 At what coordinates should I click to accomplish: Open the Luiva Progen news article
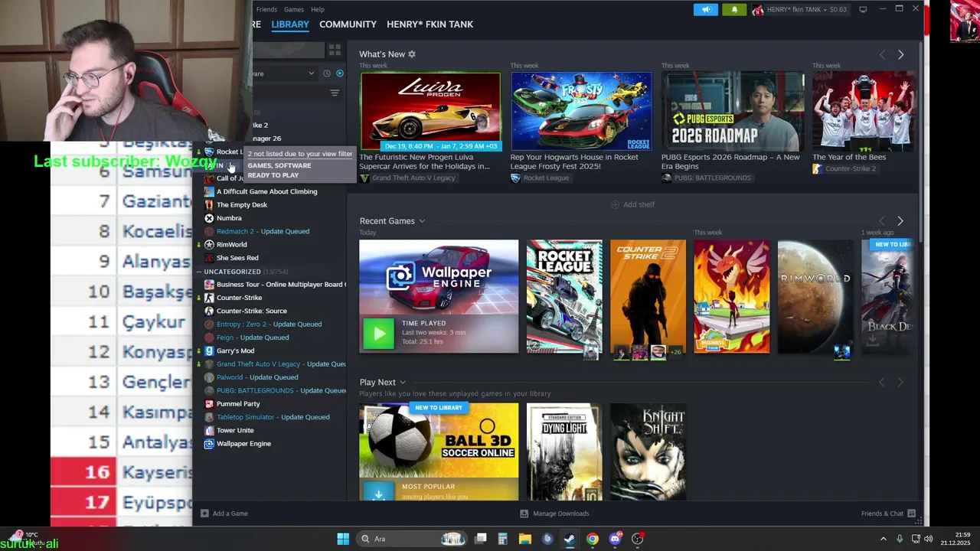click(430, 112)
